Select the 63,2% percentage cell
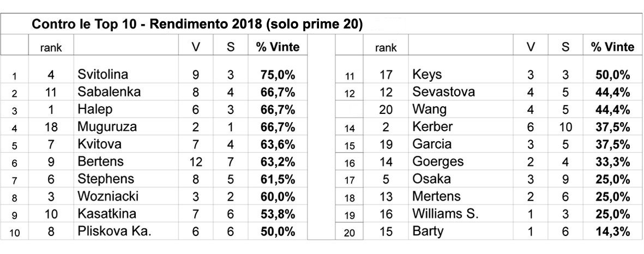The height and width of the screenshot is (254, 644). tap(278, 162)
